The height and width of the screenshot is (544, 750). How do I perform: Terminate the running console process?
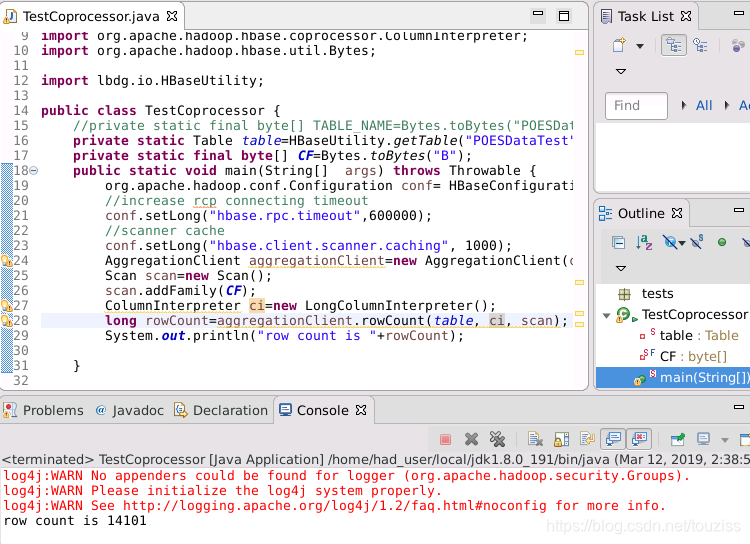[445, 439]
